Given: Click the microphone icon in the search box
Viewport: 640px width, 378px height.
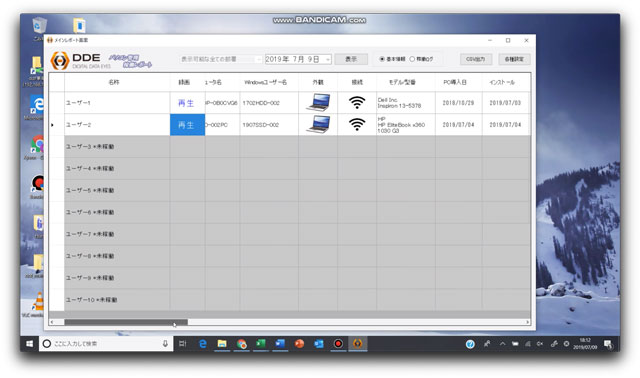Looking at the screenshot, I should (165, 344).
